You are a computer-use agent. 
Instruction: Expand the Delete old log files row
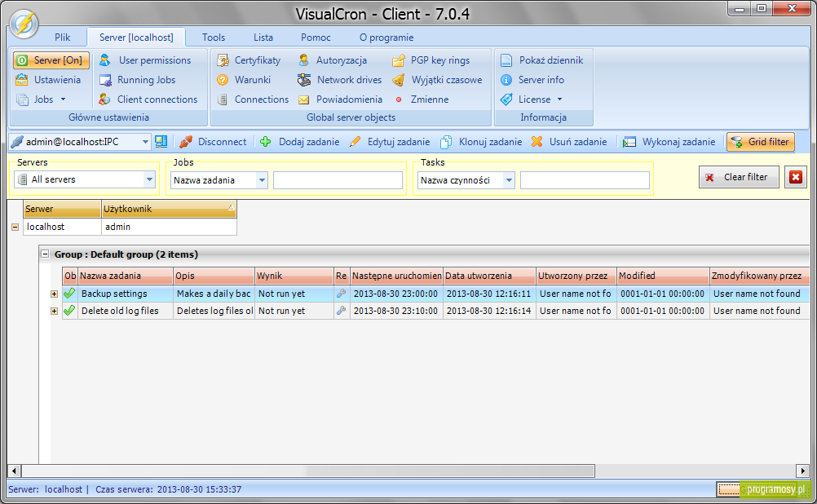click(54, 312)
